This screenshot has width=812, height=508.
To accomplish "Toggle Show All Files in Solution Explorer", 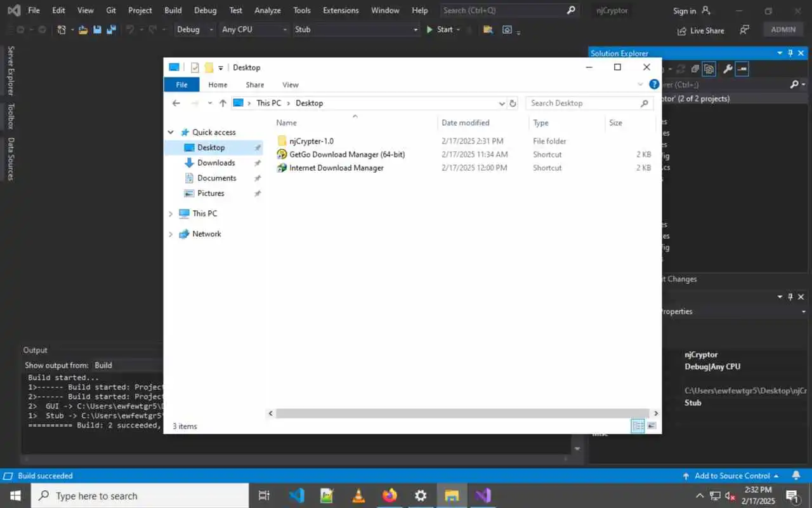I will [709, 69].
